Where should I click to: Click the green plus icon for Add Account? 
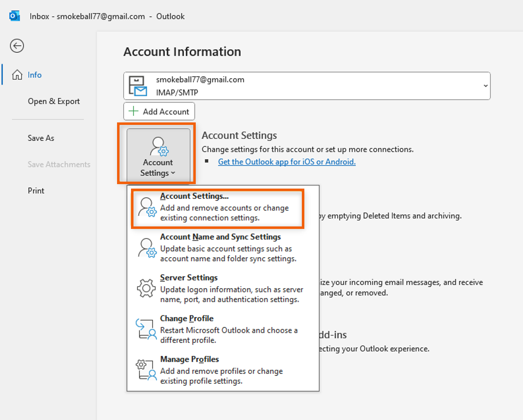(x=133, y=111)
